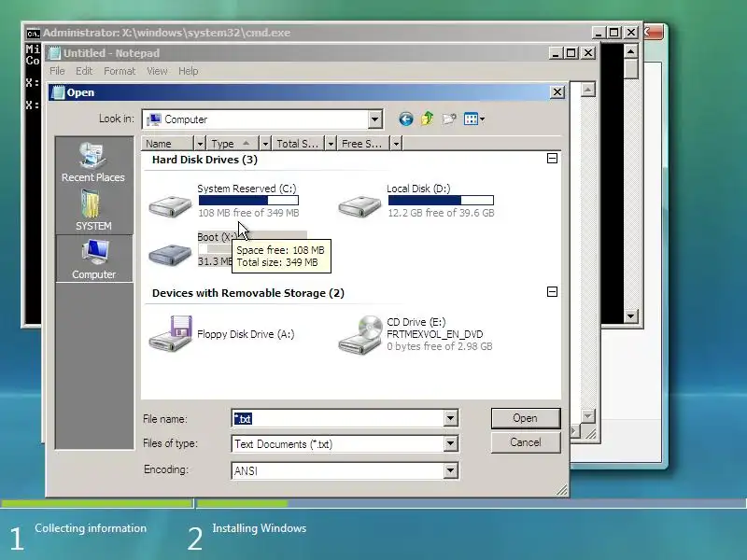Select the CD Drive (E:) icon
747x560 pixels.
coord(360,335)
